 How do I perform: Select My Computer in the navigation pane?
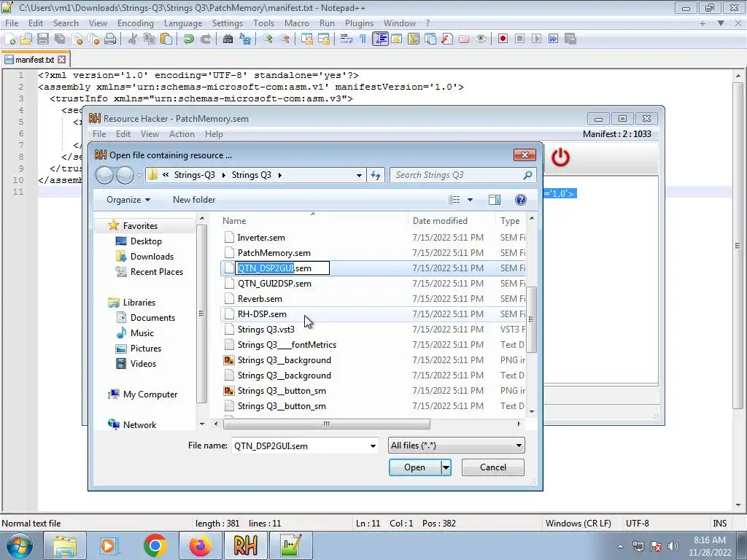150,394
